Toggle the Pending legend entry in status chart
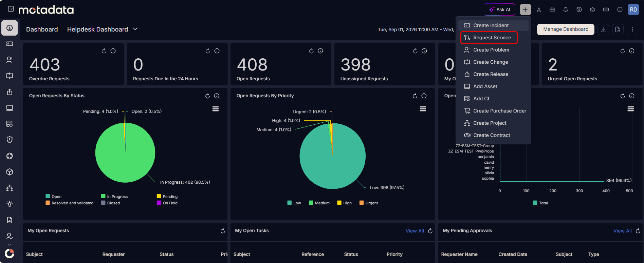Image resolution: width=644 pixels, height=263 pixels. (x=167, y=197)
